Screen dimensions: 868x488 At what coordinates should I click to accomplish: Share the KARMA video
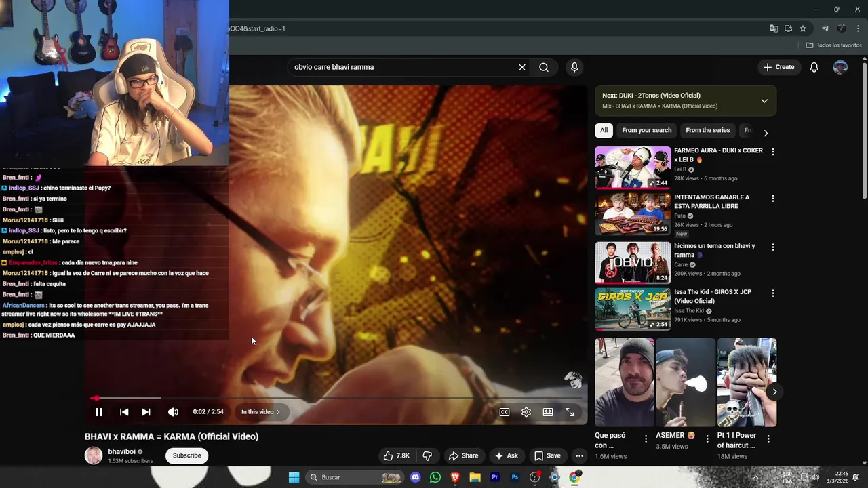click(x=464, y=455)
